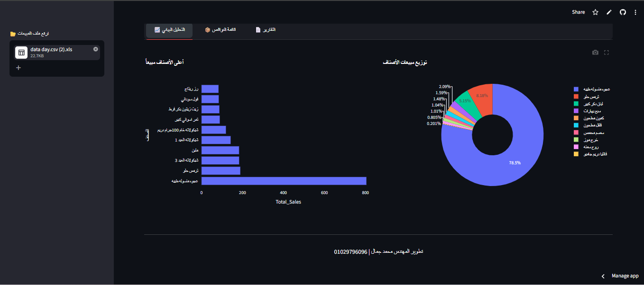
Task: Open the three-dot main menu
Action: point(635,12)
